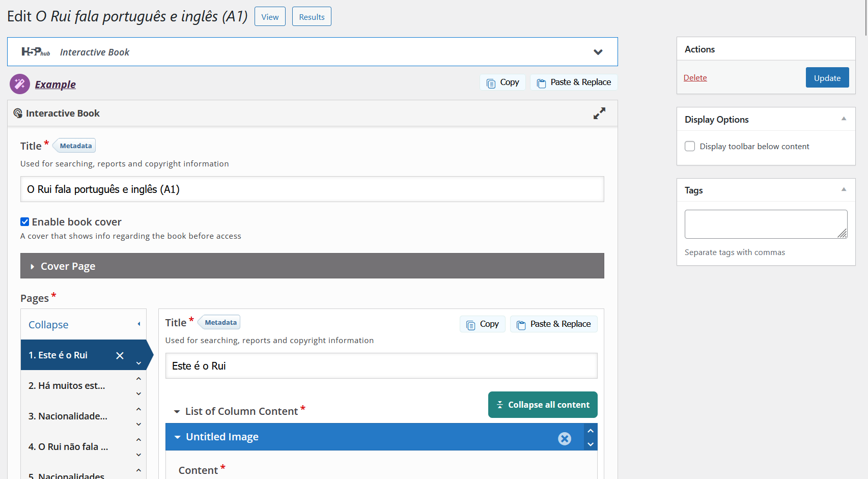868x479 pixels.
Task: Click the Collapse all content button
Action: click(543, 405)
